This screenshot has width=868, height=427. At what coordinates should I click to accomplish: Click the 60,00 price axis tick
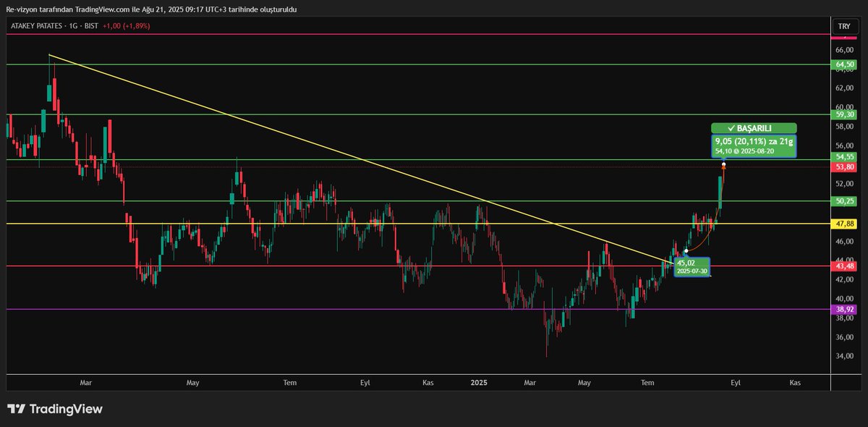[844, 107]
